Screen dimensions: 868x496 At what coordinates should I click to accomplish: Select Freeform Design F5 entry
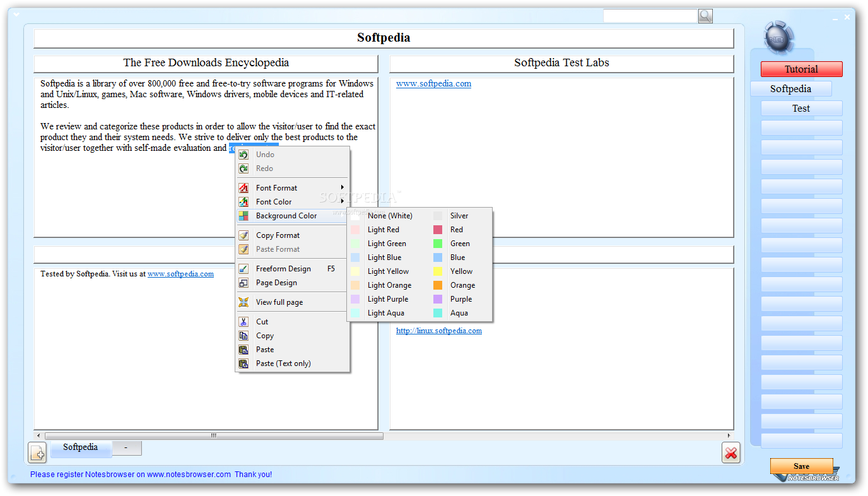point(293,269)
